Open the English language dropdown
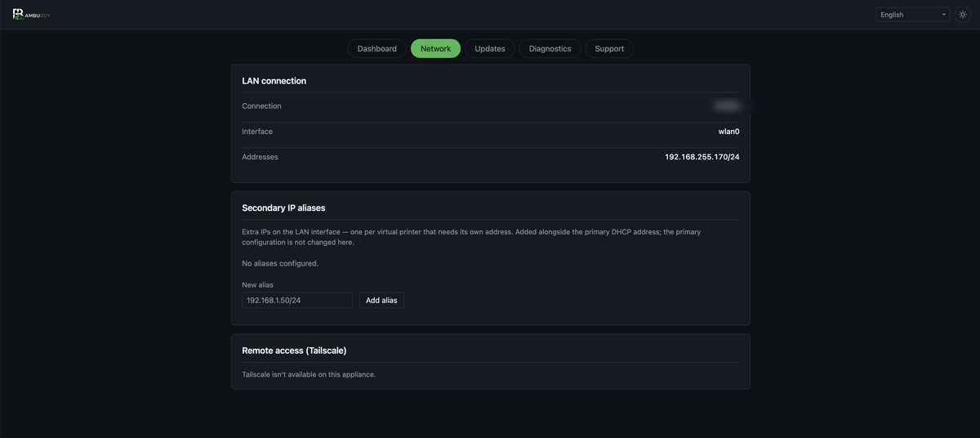This screenshot has width=980, height=438. pos(913,15)
